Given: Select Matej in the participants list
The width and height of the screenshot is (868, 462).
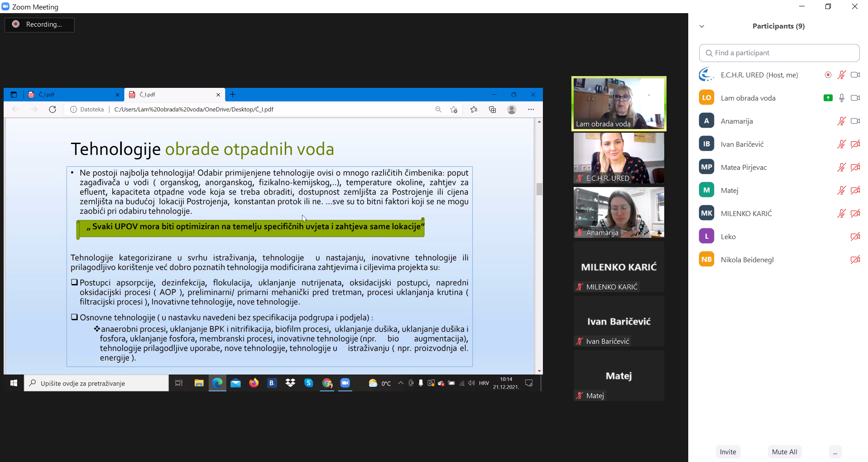Looking at the screenshot, I should point(729,191).
